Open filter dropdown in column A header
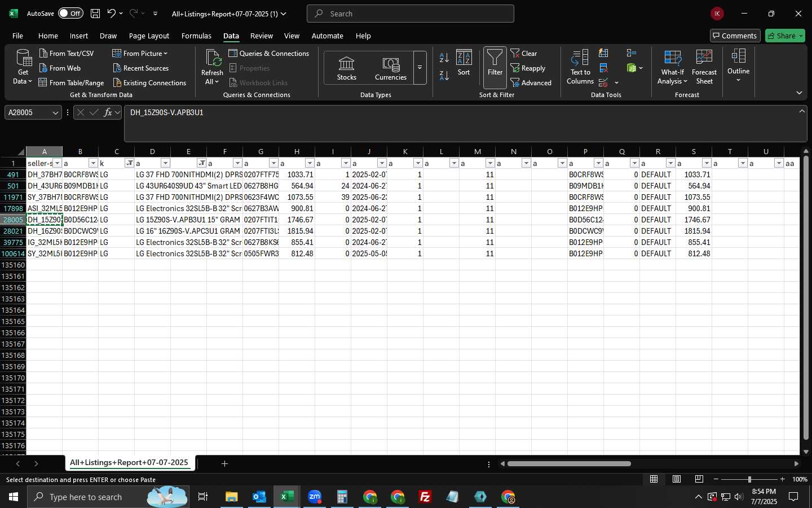 coord(57,163)
